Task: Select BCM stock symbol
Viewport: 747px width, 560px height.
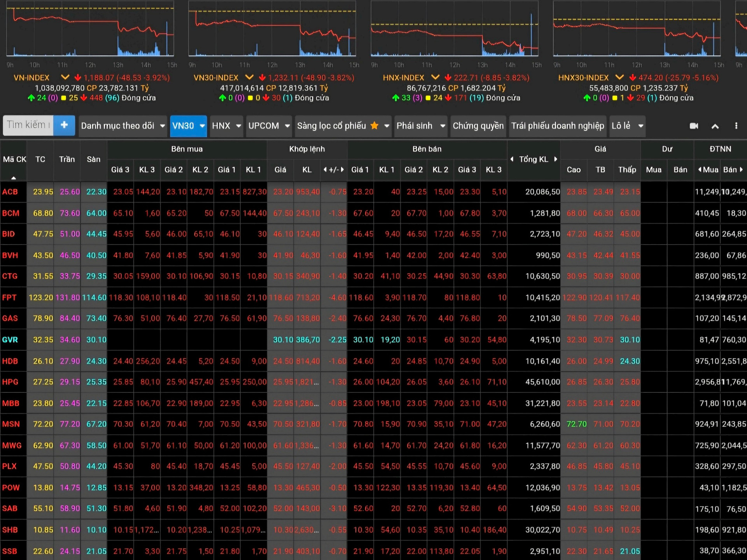Action: pyautogui.click(x=11, y=213)
